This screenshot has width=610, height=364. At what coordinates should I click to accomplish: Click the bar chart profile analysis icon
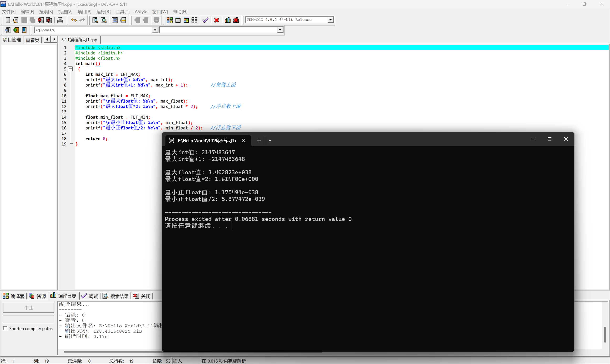click(228, 20)
